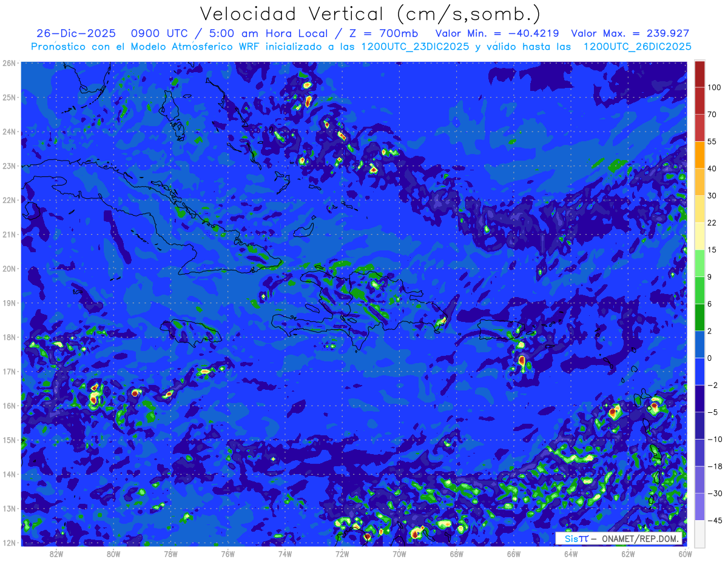
Task: Click the '1200UTC_26DIC2025' valid-until text
Action: (x=637, y=47)
